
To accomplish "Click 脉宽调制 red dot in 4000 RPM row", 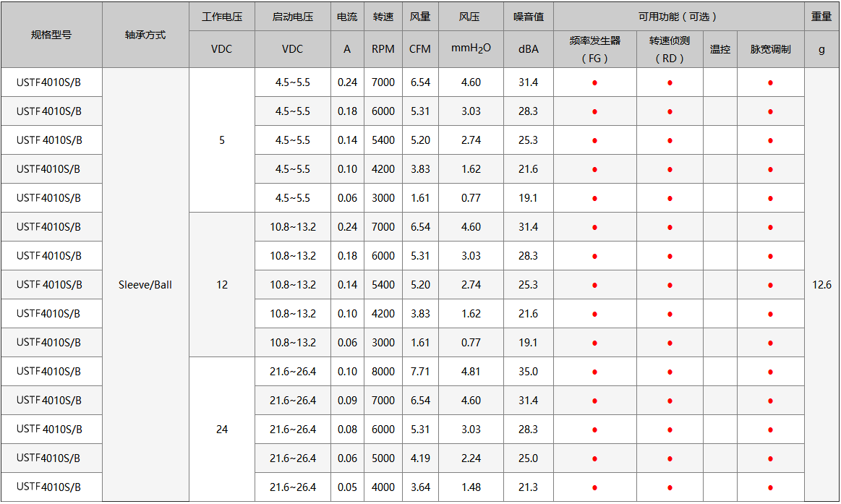I will (x=770, y=488).
